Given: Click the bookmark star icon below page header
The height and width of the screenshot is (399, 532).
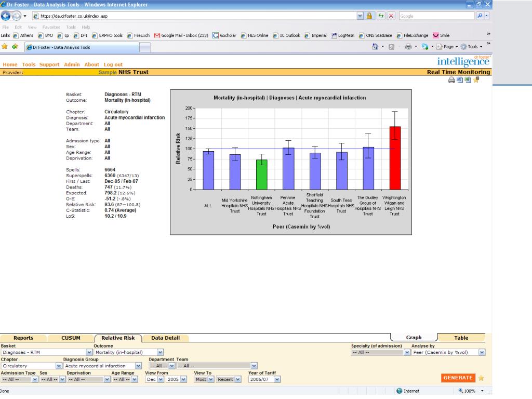Looking at the screenshot, I should coord(476,79).
